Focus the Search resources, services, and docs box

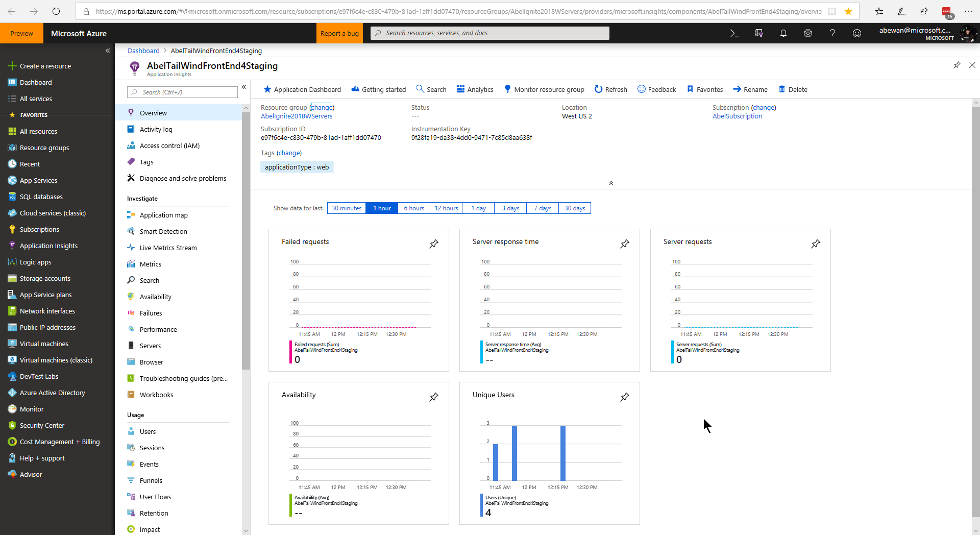click(490, 33)
